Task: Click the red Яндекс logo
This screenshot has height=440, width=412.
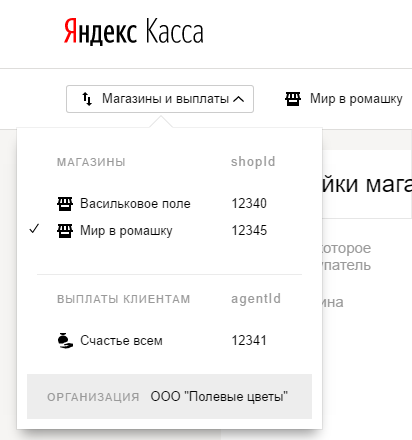Action: 100,32
